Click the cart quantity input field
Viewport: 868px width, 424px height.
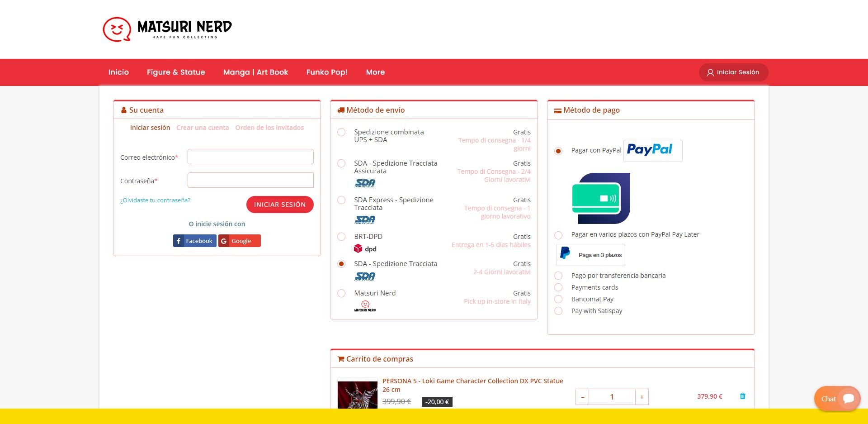tap(612, 397)
